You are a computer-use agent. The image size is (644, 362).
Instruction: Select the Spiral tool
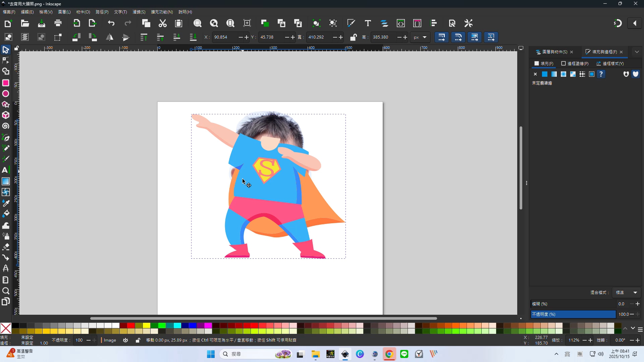pyautogui.click(x=6, y=126)
